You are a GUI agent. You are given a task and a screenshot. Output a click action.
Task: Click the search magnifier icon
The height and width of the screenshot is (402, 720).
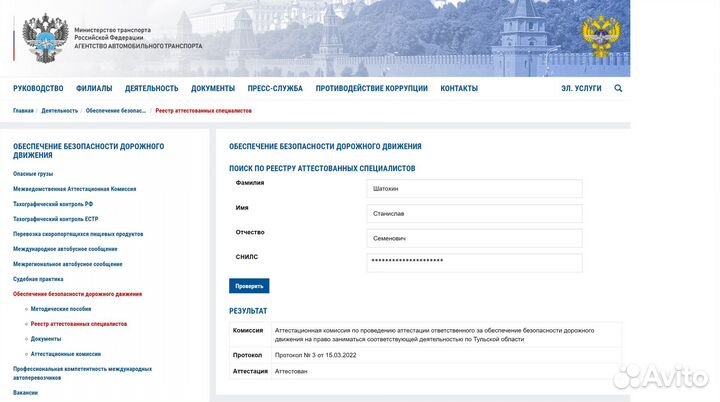618,88
